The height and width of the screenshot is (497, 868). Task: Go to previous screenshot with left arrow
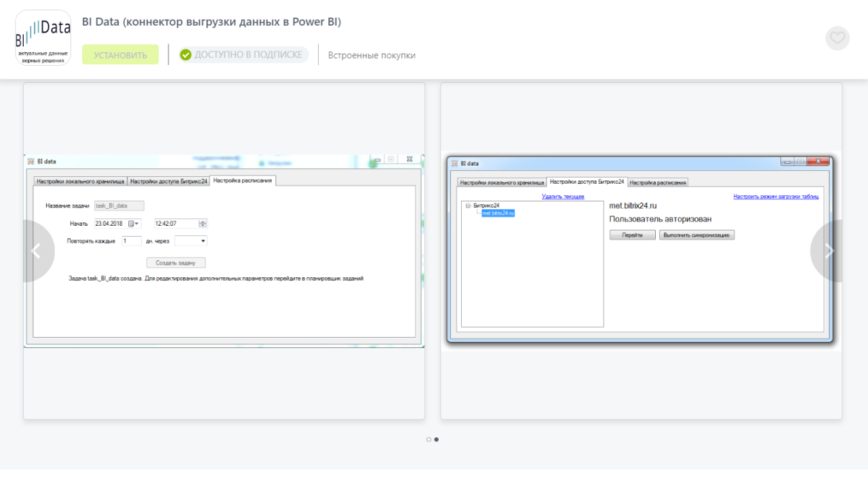36,251
